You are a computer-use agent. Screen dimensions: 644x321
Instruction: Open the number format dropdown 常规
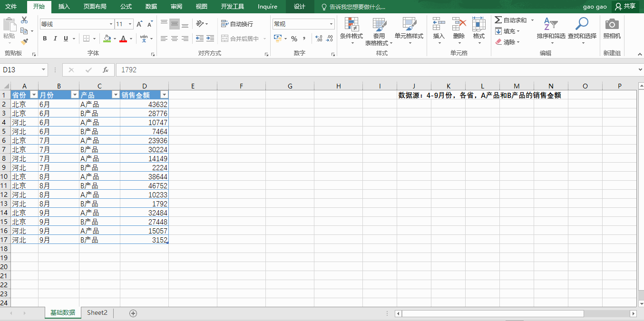click(332, 24)
